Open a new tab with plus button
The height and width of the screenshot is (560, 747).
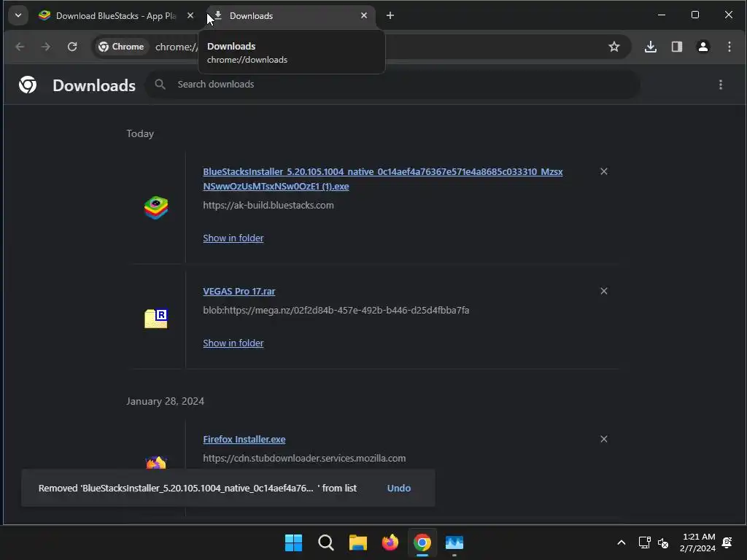point(390,16)
